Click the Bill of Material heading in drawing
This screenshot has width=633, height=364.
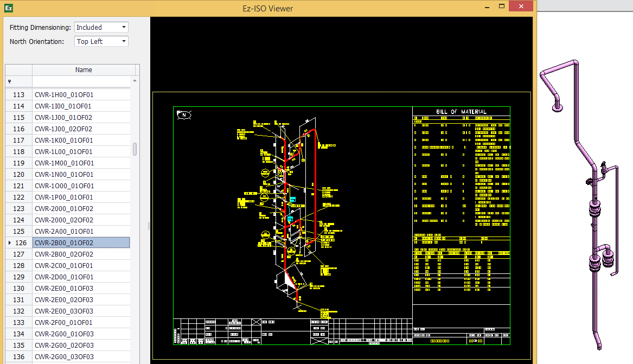(462, 112)
